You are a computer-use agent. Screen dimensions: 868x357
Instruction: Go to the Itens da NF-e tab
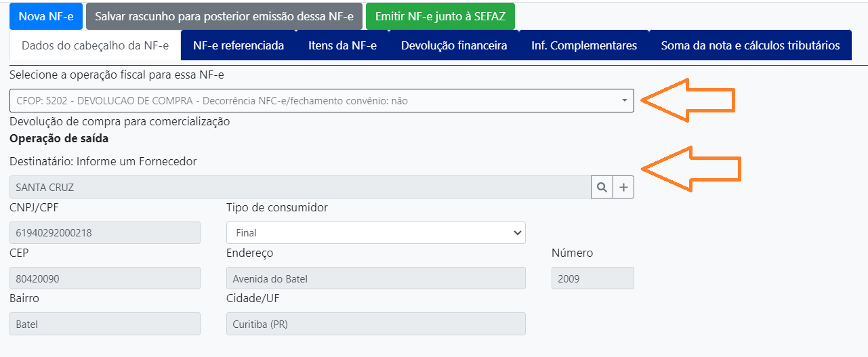342,45
